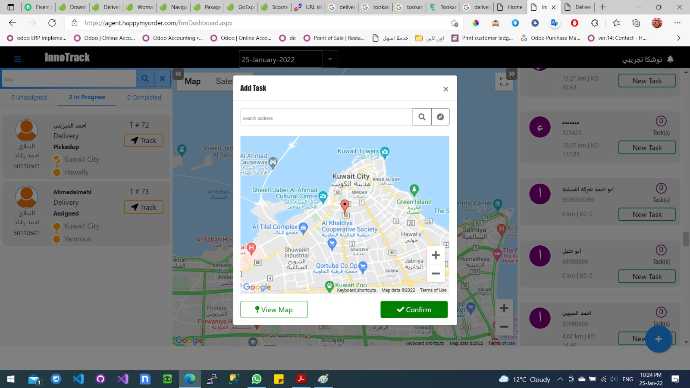Add page to favorites with star icon
Image resolution: width=690 pixels, height=388 pixels.
coord(616,23)
